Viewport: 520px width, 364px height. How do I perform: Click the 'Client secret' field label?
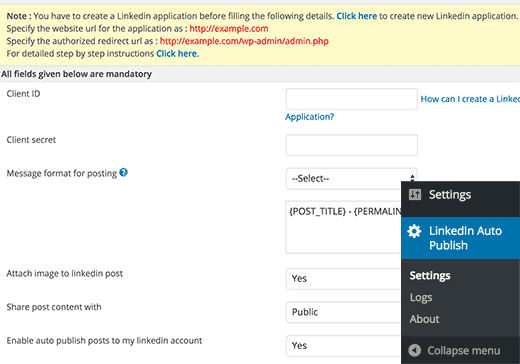[31, 140]
